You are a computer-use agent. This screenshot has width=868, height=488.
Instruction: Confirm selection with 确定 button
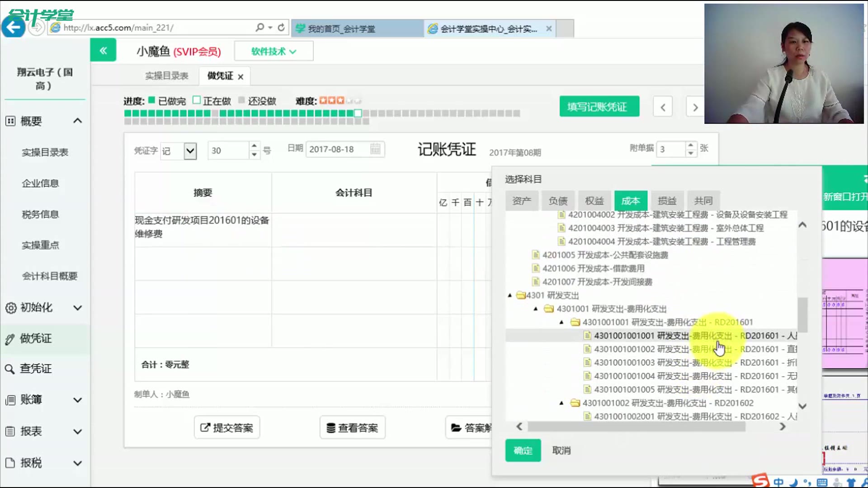tap(523, 450)
